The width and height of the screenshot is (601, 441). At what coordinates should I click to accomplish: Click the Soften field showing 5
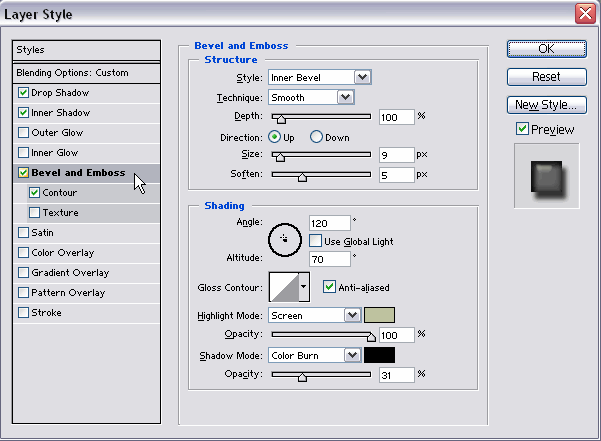[x=397, y=175]
